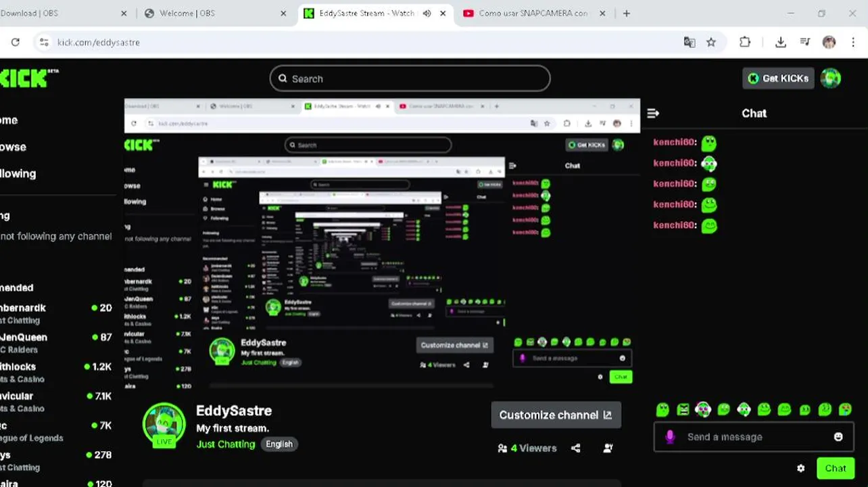The height and width of the screenshot is (487, 868).
Task: Open the recommended channel with 20 viewers
Action: [56, 313]
